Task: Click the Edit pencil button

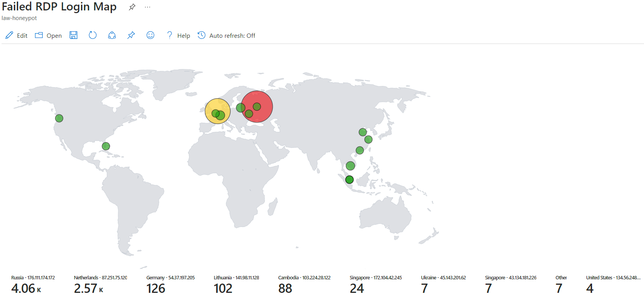Action: tap(17, 35)
